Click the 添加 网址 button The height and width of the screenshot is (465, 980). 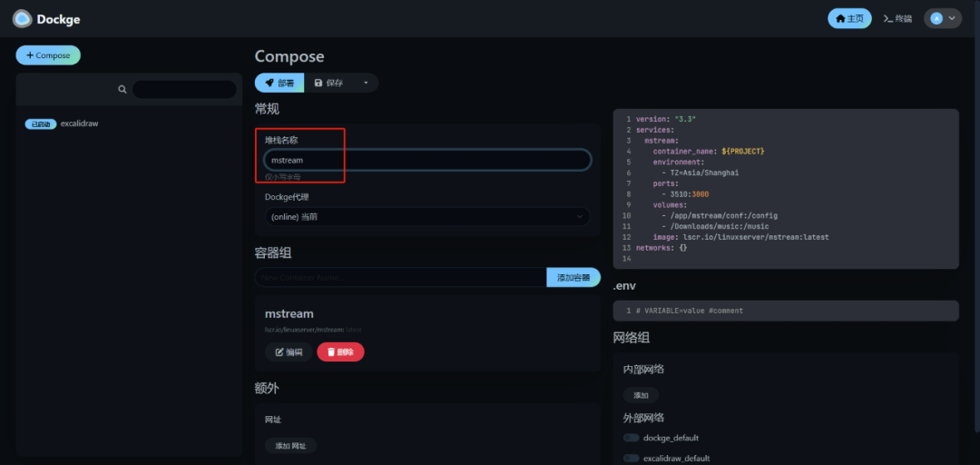290,446
